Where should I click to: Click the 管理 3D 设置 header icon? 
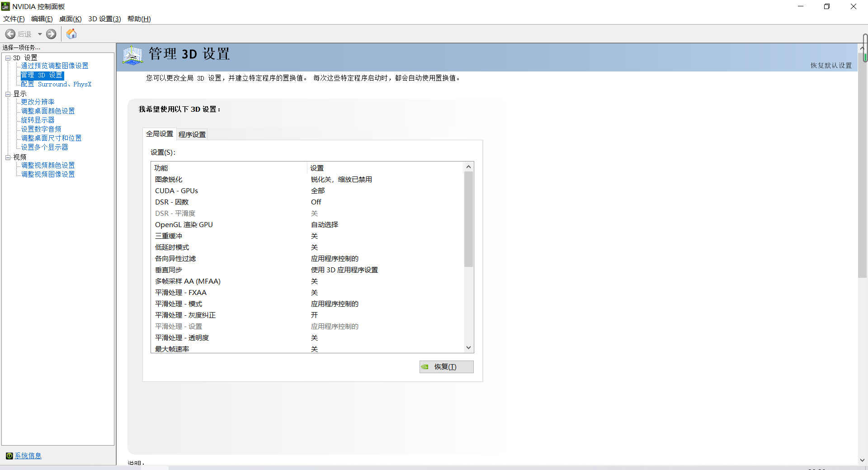(x=132, y=55)
